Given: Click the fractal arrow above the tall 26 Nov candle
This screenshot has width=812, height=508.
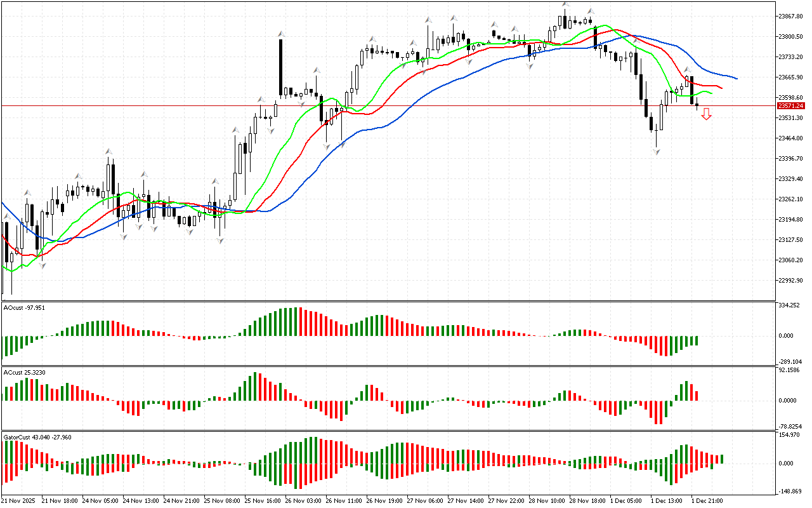Looking at the screenshot, I should pos(280,33).
